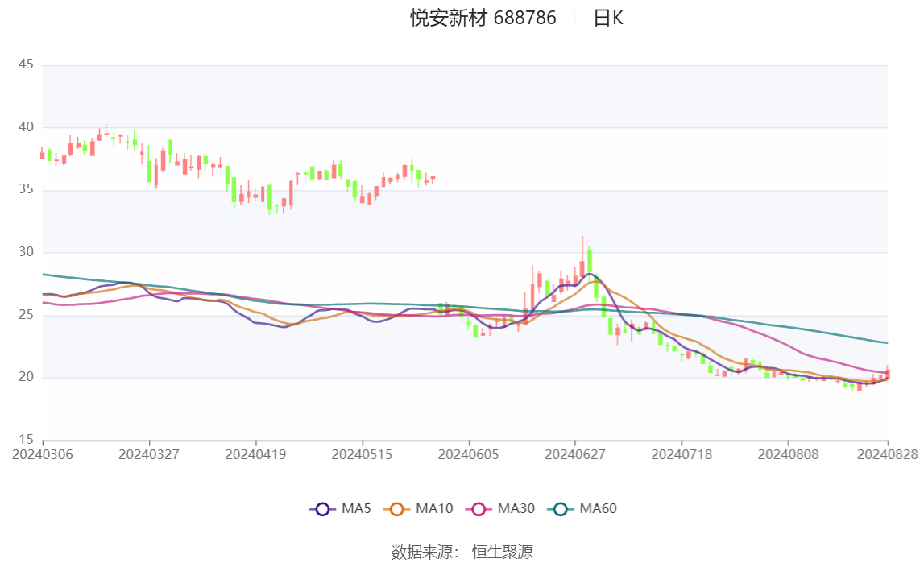Click the 20240306 date axis label
Viewport: 924px width, 563px height.
(x=43, y=454)
